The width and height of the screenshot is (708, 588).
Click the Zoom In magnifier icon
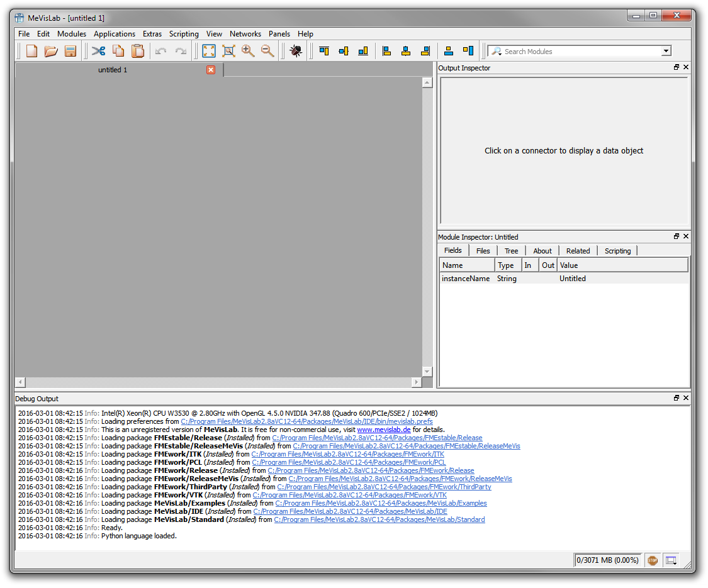coord(248,52)
